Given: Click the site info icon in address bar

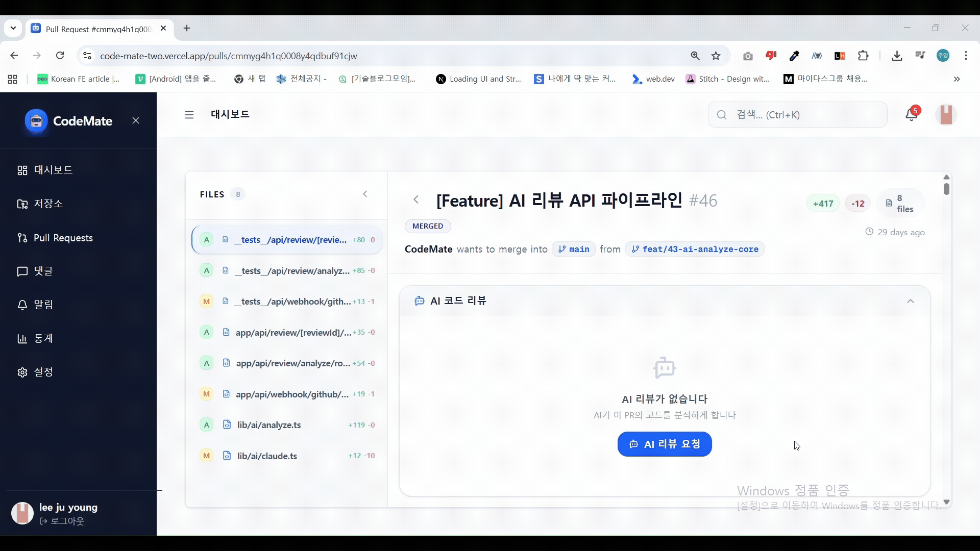Looking at the screenshot, I should click(x=87, y=56).
